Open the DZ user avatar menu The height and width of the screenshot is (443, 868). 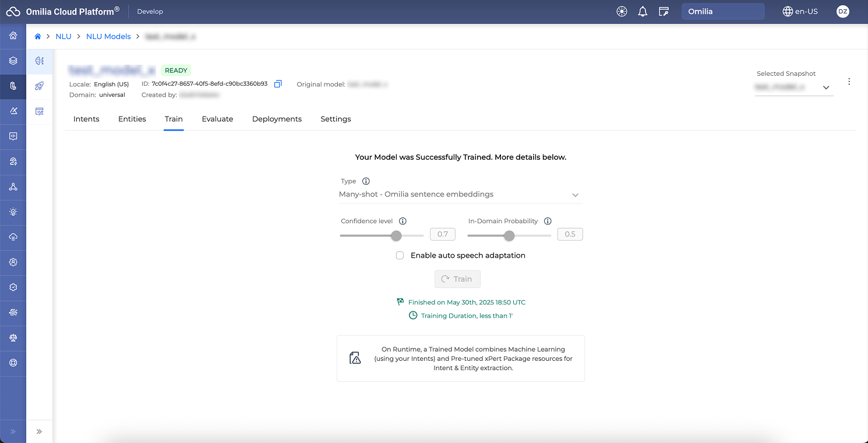(842, 12)
